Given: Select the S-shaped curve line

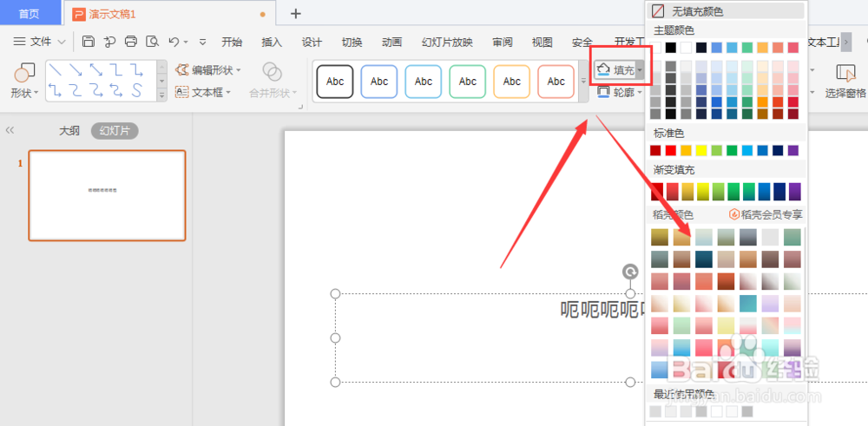Looking at the screenshot, I should click(136, 89).
